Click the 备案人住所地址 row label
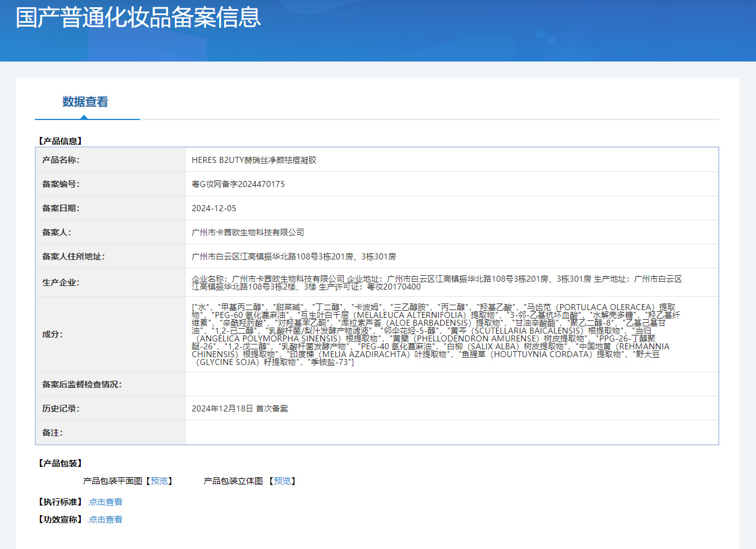The height and width of the screenshot is (549, 756). tap(74, 256)
